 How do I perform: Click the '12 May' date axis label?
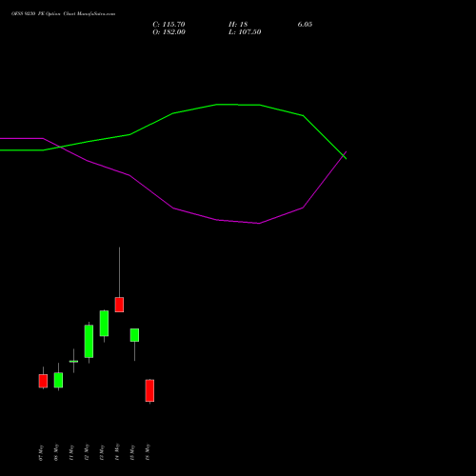click(87, 453)
